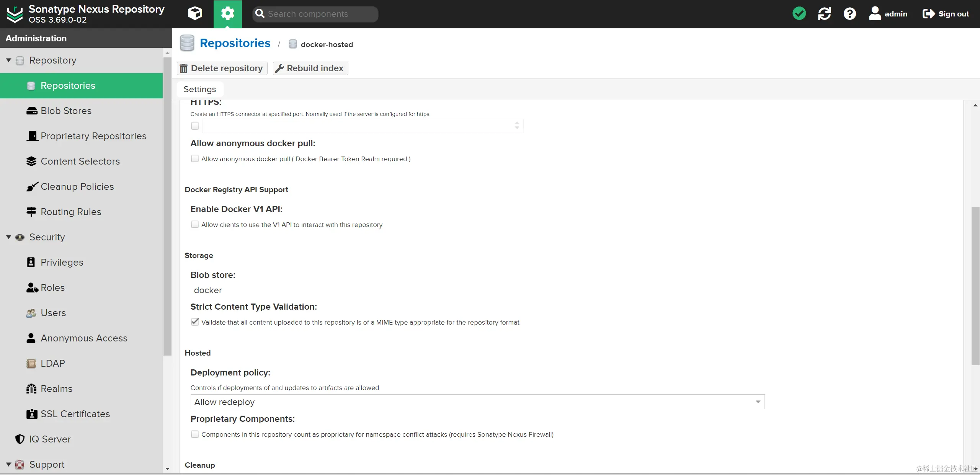Open SSL Certificates in sidebar

tap(75, 414)
